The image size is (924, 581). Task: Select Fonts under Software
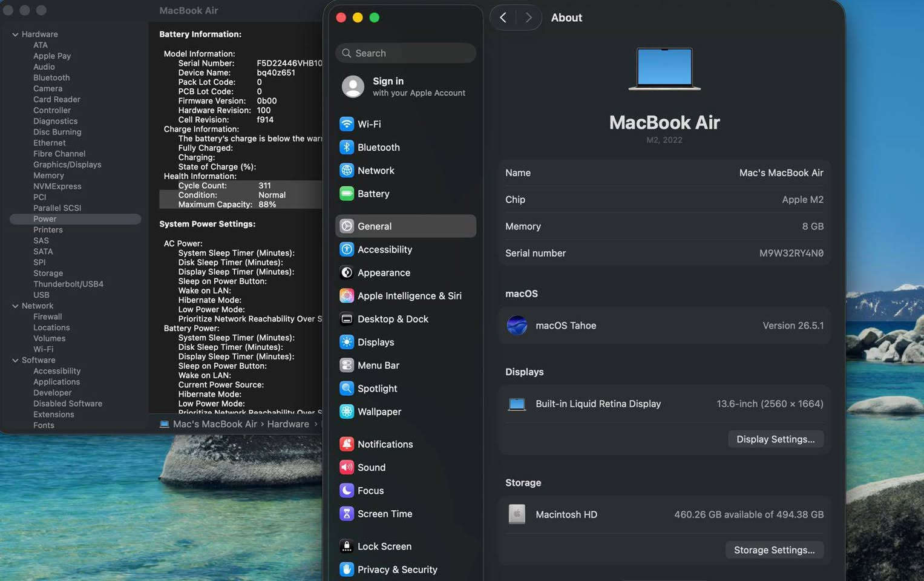(44, 425)
